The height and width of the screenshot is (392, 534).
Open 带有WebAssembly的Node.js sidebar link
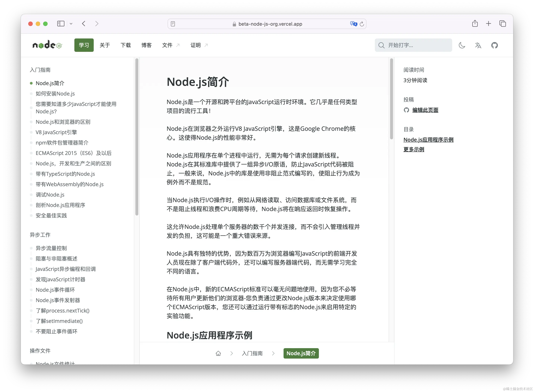(x=70, y=184)
